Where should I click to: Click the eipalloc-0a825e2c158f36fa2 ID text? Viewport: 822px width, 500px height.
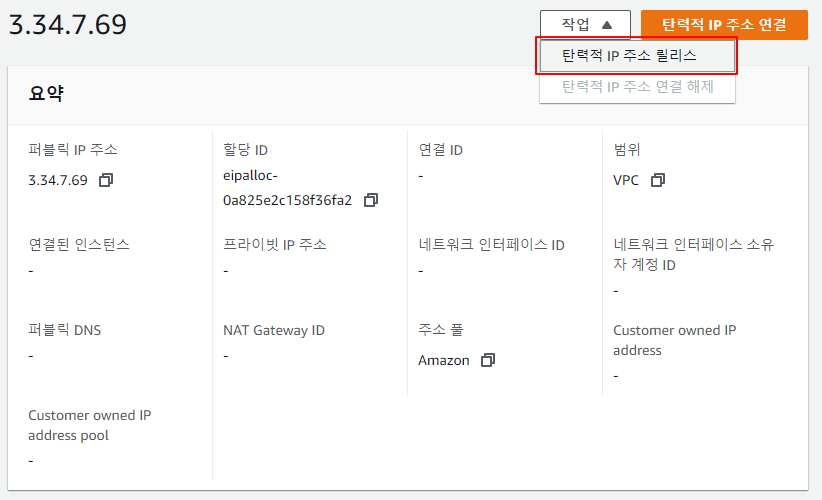tap(287, 188)
